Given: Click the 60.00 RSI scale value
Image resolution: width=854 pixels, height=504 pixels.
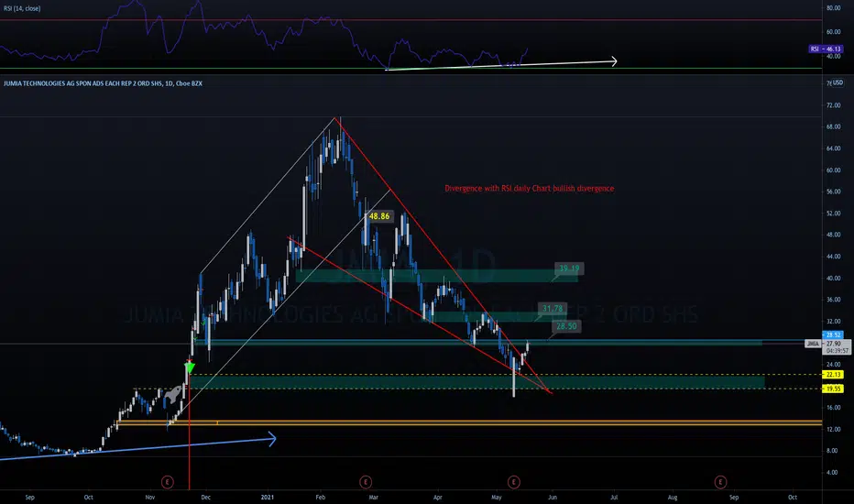Looking at the screenshot, I should (x=833, y=32).
